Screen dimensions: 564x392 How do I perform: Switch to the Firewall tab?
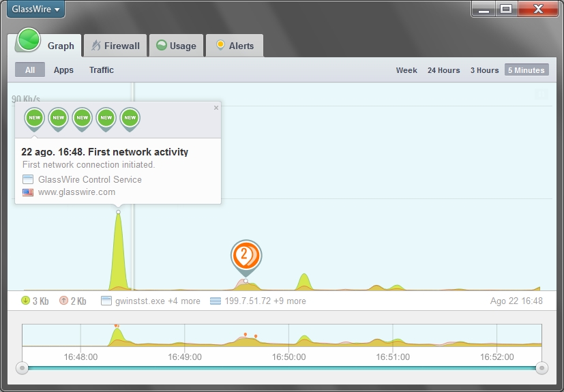(115, 46)
